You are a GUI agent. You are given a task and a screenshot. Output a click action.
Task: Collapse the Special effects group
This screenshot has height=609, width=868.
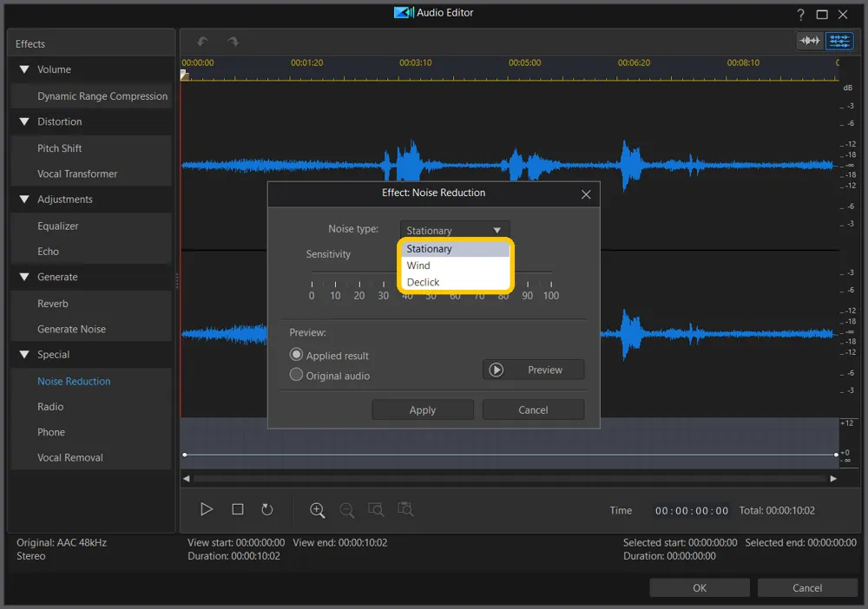pyautogui.click(x=24, y=355)
